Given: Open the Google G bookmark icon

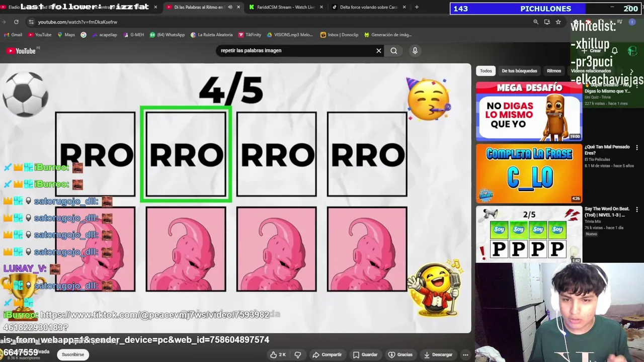Looking at the screenshot, I should pyautogui.click(x=84, y=35).
